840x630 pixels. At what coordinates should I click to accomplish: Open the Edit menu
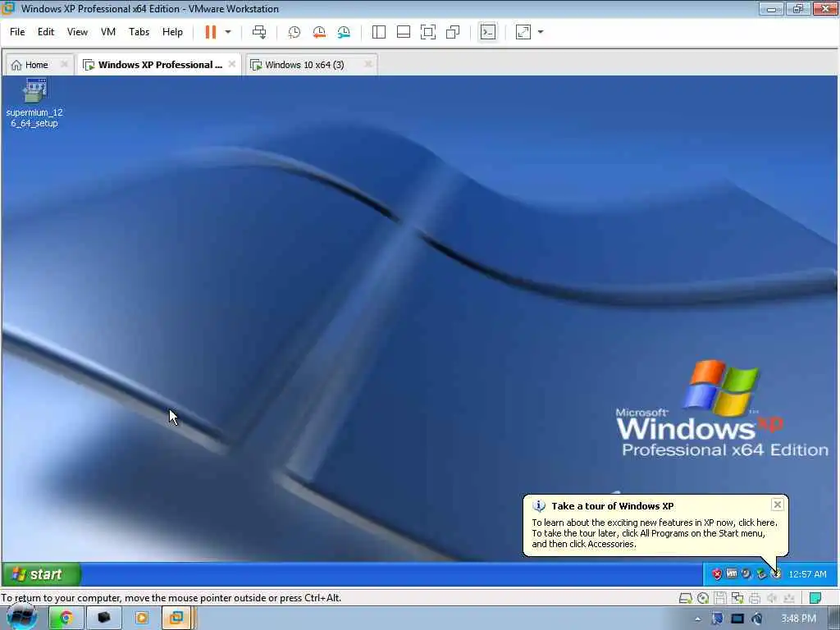pyautogui.click(x=46, y=32)
